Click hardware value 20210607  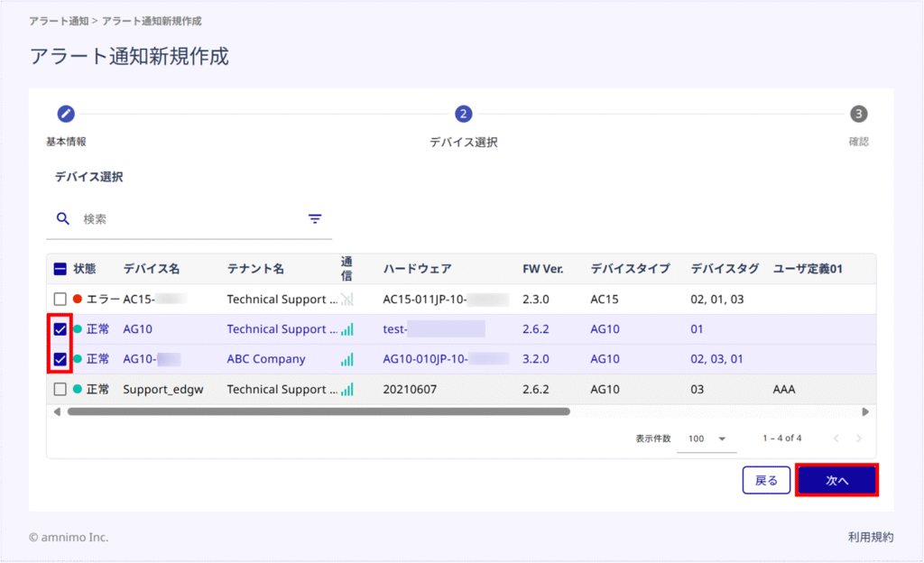tap(410, 389)
